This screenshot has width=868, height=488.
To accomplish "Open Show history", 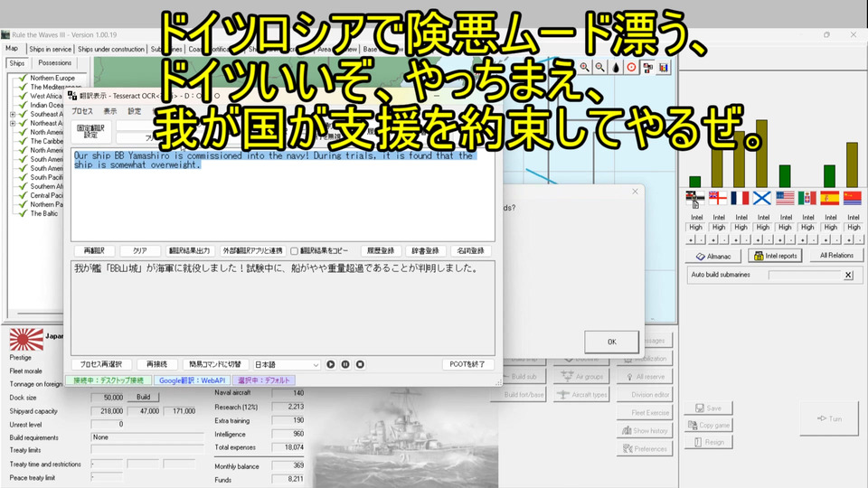I will click(645, 430).
